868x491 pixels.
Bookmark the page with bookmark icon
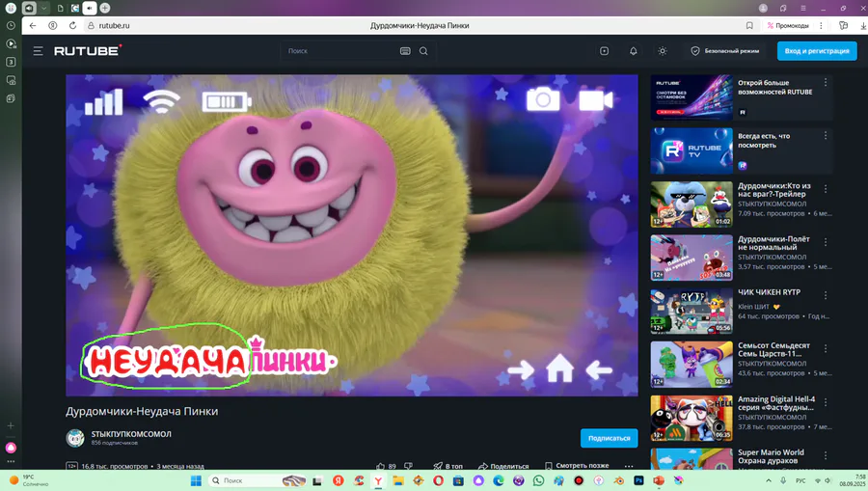click(x=749, y=25)
